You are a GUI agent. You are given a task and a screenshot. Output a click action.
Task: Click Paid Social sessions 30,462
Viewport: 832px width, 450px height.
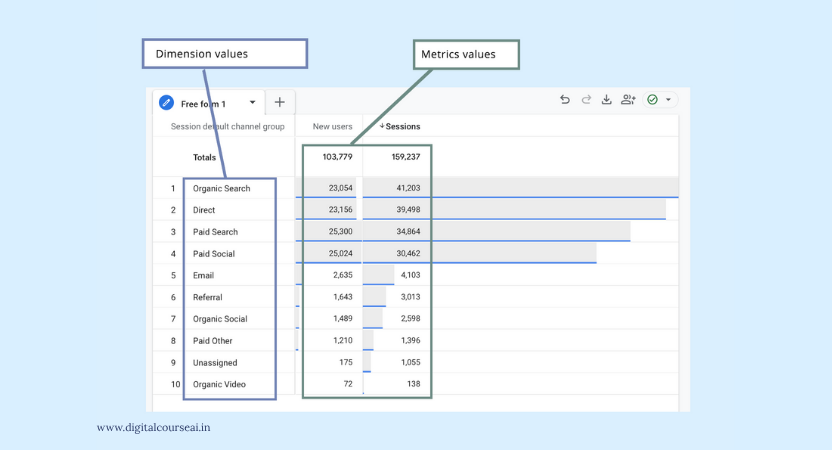408,253
